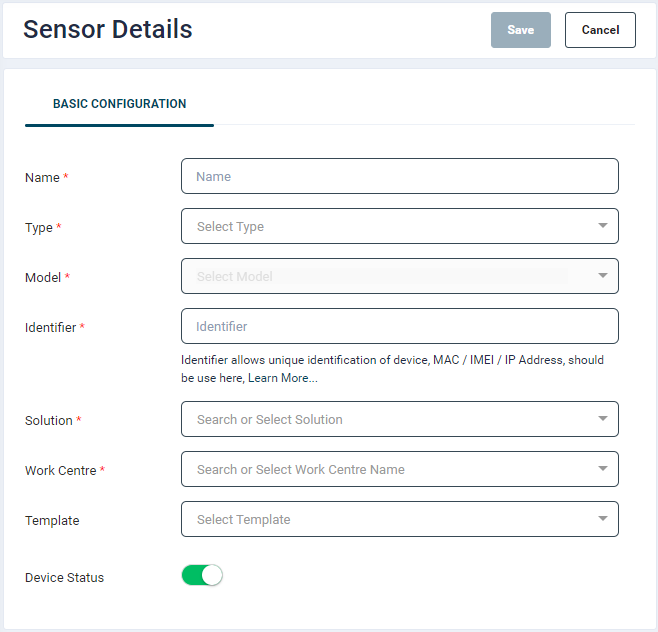Expand the Select Template dropdown
The image size is (658, 632).
coord(390,519)
